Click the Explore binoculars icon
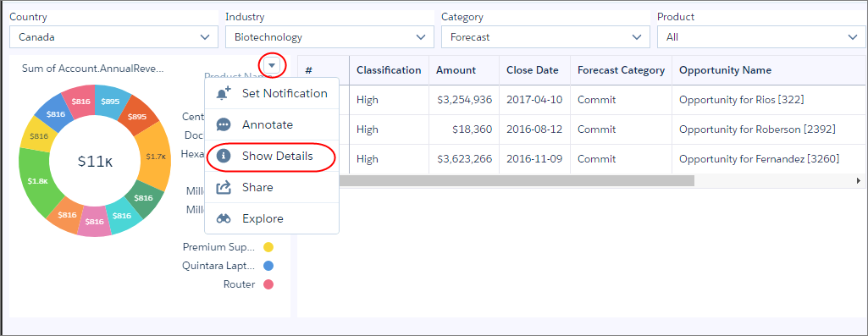Screen dimensions: 868x336 (223, 218)
